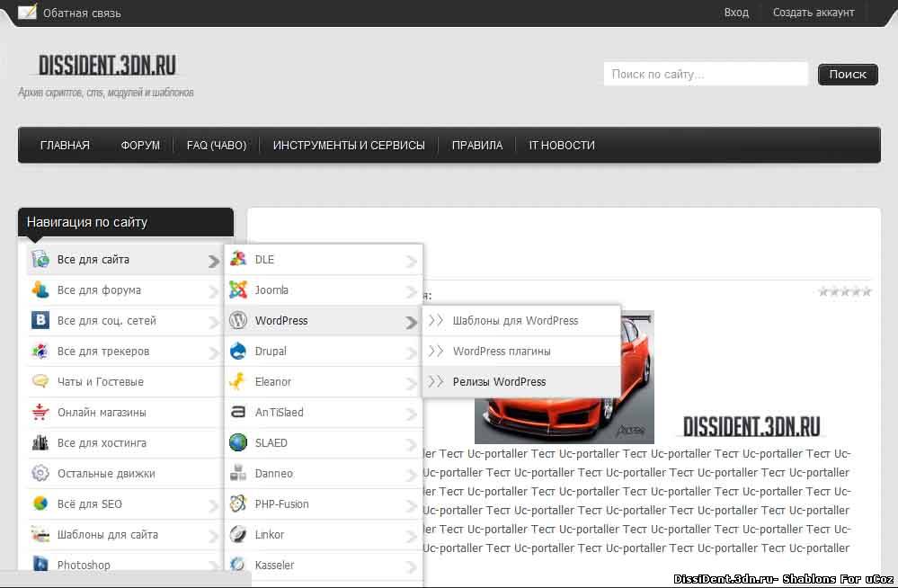The image size is (898, 588).
Task: Click the shopping cart icon by Онлайн магазины
Action: [x=40, y=412]
